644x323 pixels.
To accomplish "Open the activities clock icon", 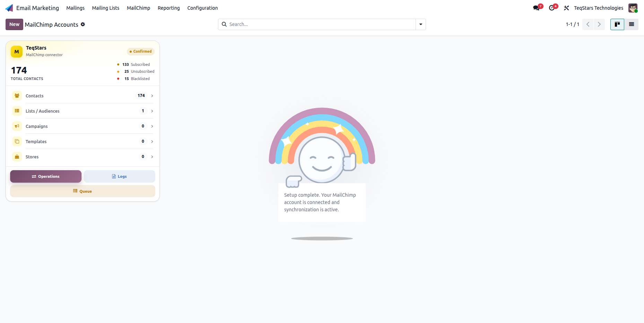I will pyautogui.click(x=551, y=8).
